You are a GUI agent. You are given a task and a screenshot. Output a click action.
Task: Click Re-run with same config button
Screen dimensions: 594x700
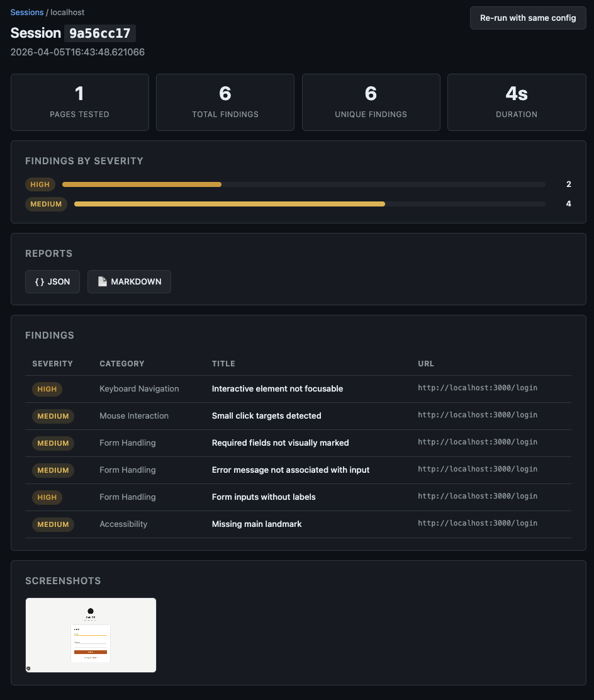[x=527, y=18]
